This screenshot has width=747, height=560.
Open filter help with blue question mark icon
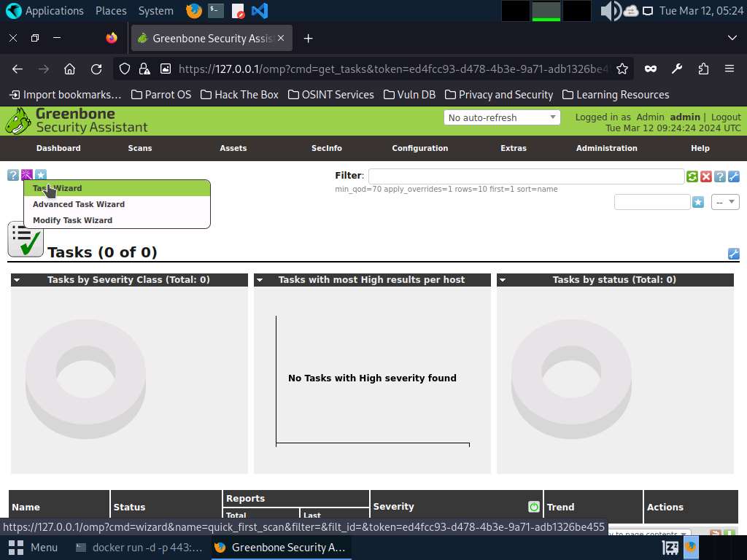(720, 176)
